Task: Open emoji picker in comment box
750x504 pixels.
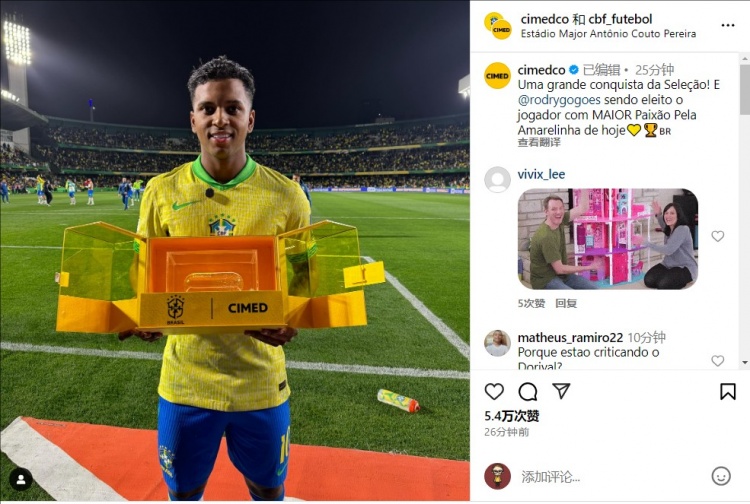Action: [x=721, y=476]
